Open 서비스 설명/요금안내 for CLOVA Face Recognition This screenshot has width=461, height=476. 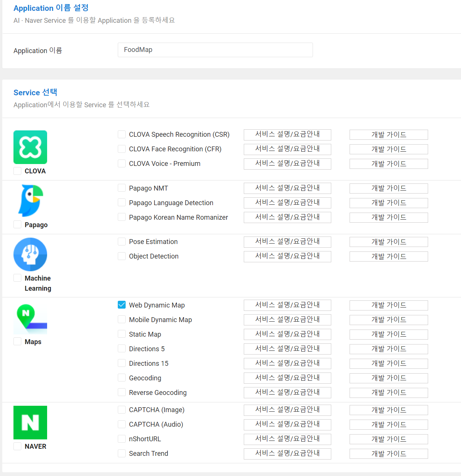288,149
